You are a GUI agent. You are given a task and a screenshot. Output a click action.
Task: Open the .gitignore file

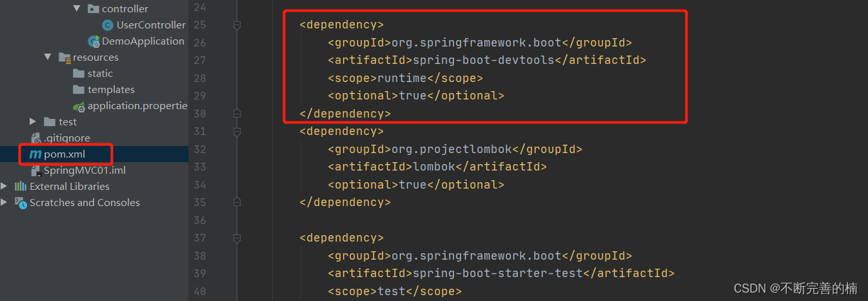pos(67,138)
